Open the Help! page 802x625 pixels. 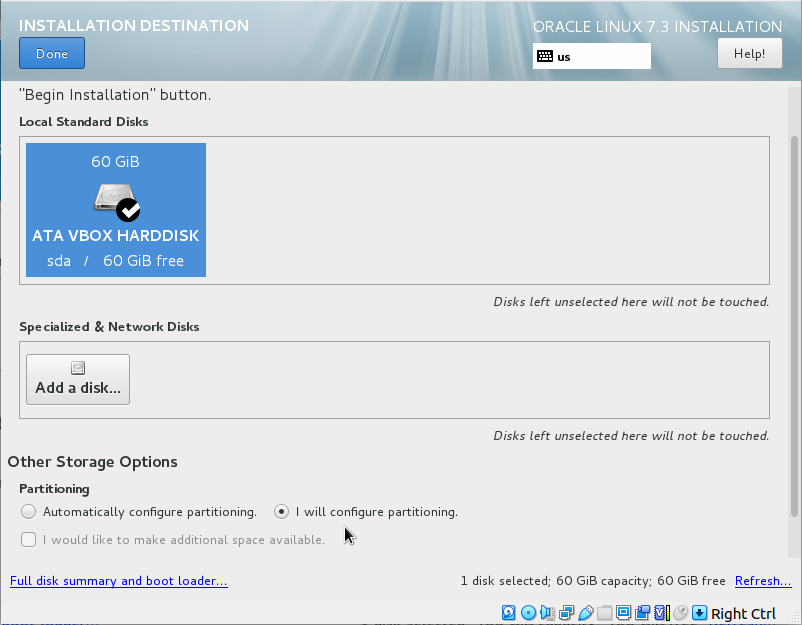749,53
